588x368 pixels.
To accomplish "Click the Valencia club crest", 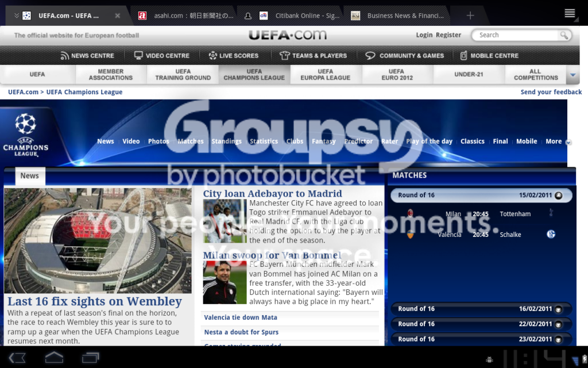I will (410, 235).
